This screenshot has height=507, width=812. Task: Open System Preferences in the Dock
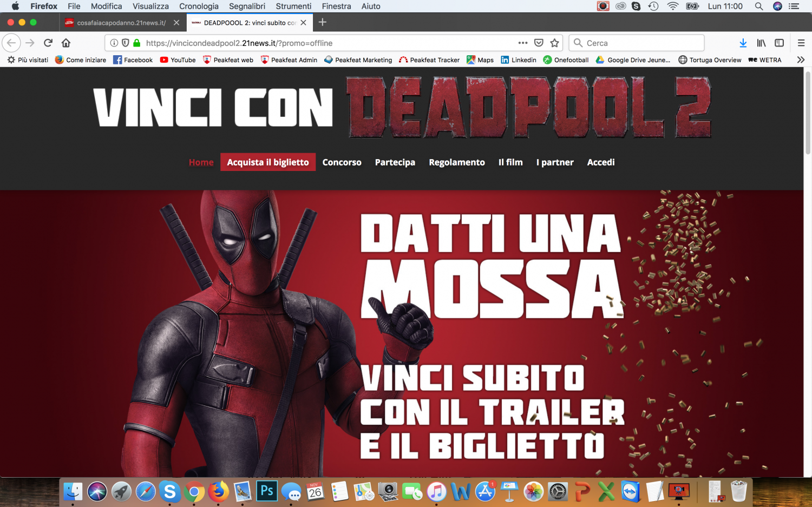point(558,492)
